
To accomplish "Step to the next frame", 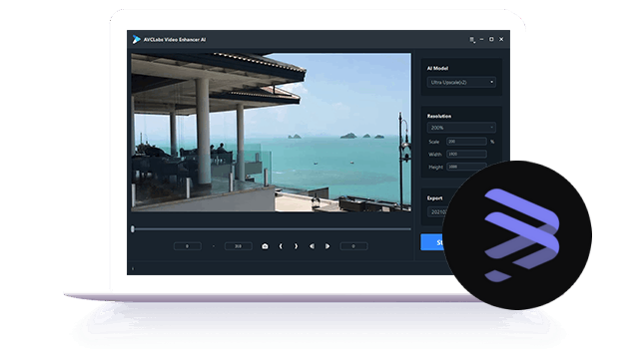I will [327, 246].
